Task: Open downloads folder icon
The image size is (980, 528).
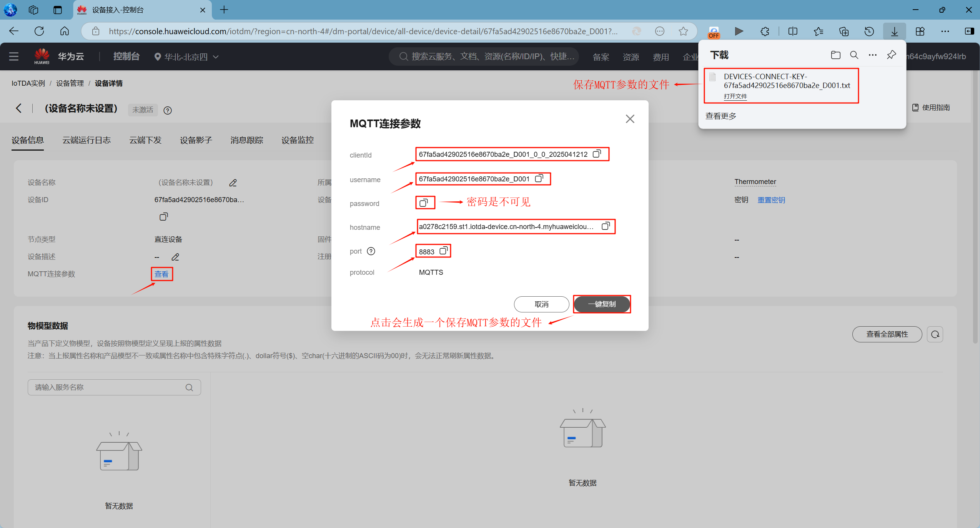Action: [x=835, y=55]
